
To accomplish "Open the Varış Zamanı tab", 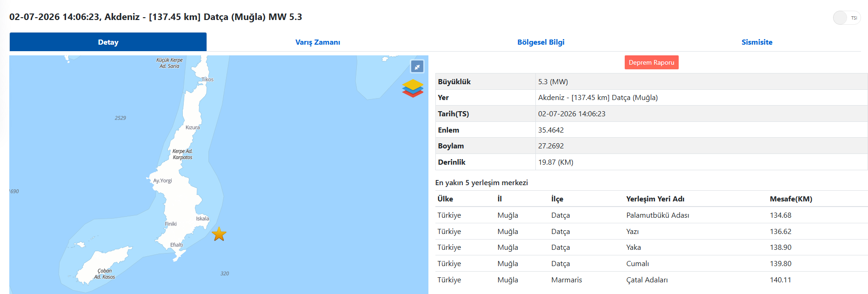I will coord(318,42).
